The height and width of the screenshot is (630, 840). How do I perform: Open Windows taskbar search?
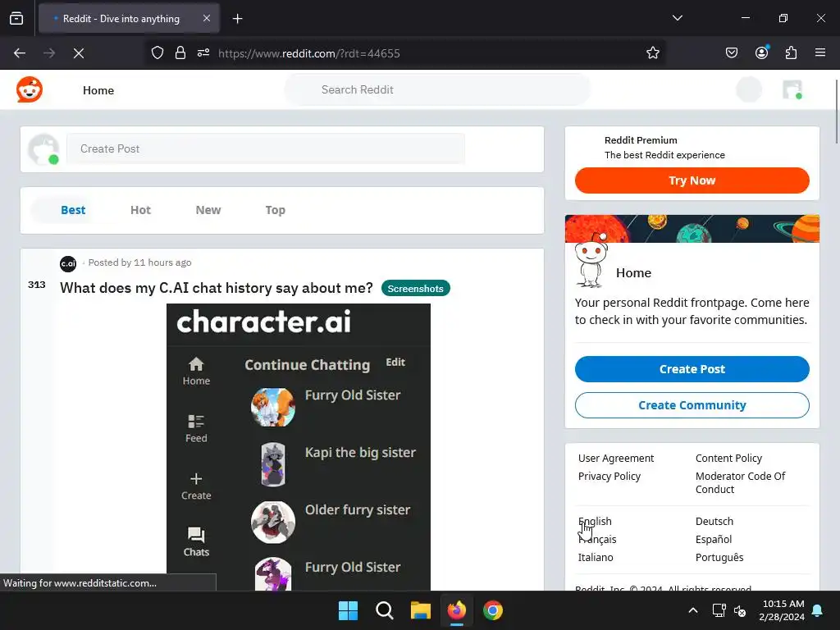384,610
